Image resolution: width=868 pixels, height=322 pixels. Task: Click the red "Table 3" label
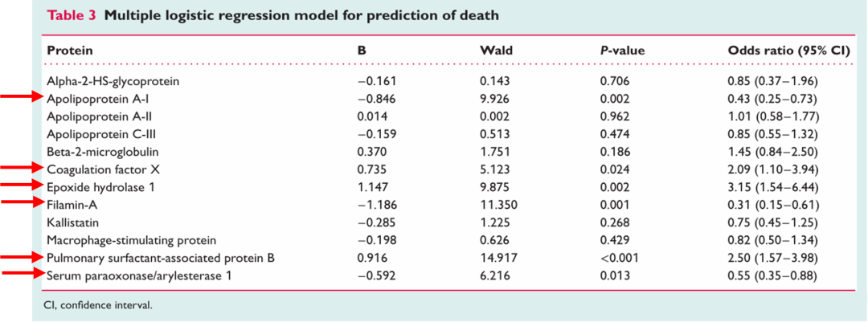click(72, 15)
